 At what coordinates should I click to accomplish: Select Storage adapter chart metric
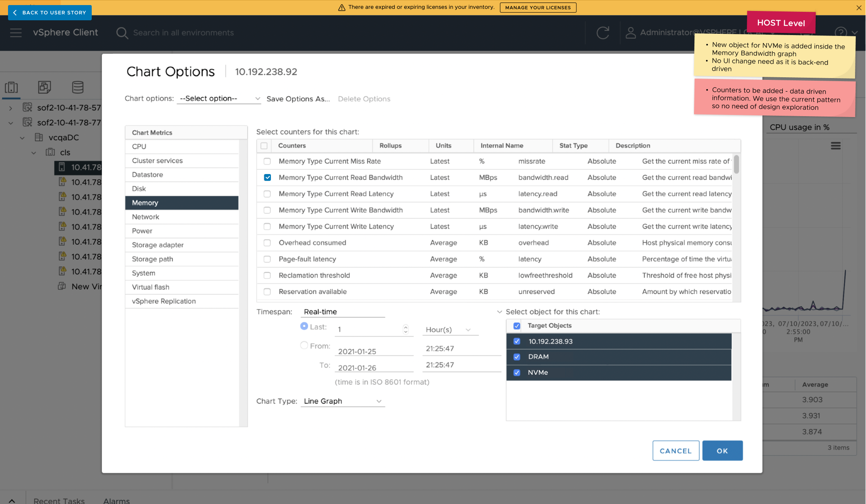click(158, 245)
